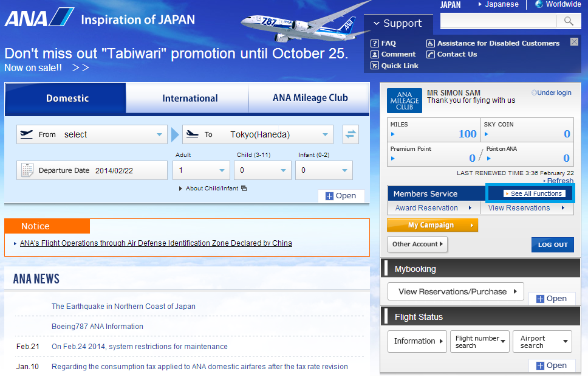Viewport: 588px width, 385px height.
Task: Click the My Campaign button
Action: coord(432,225)
